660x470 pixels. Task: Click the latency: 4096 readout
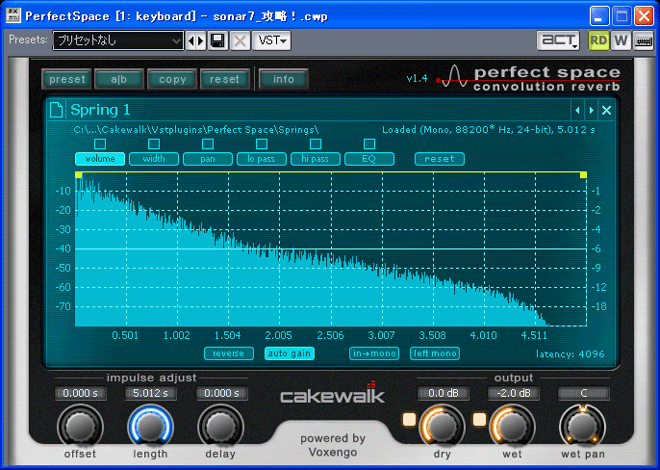[x=570, y=354]
